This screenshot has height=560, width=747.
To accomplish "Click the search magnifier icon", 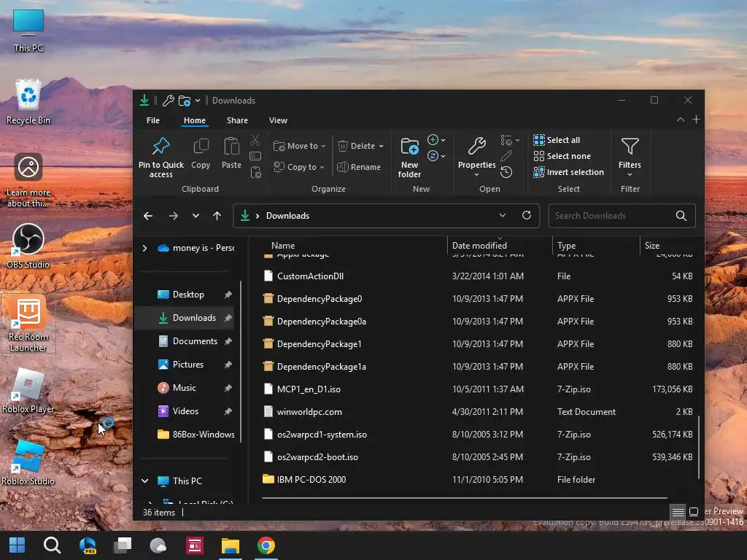I will click(x=681, y=216).
